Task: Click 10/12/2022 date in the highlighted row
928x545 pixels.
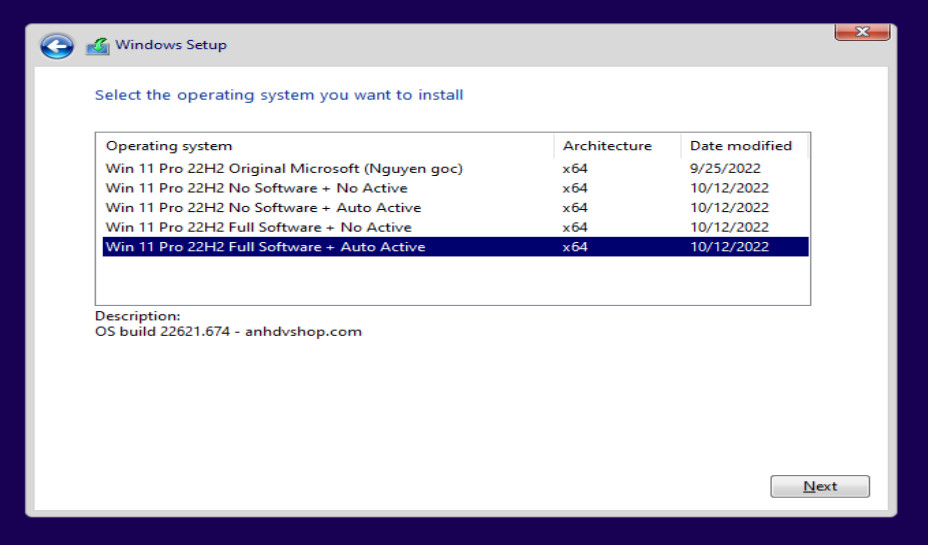Action: (729, 247)
